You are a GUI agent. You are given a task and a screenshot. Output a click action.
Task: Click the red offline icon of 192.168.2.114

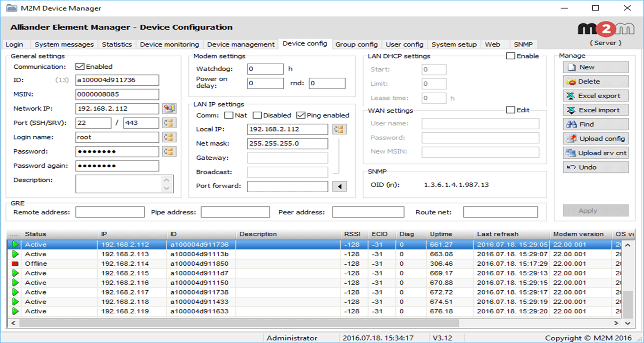pyautogui.click(x=16, y=263)
